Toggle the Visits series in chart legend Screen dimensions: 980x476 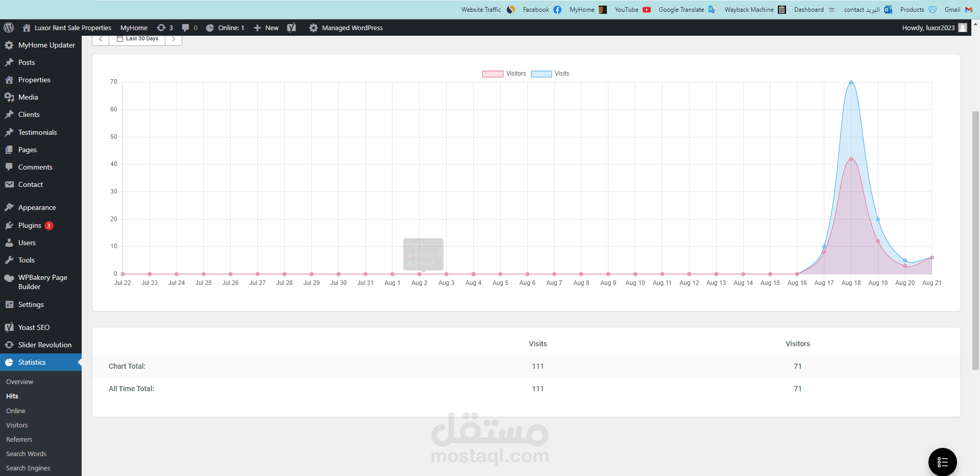(550, 74)
